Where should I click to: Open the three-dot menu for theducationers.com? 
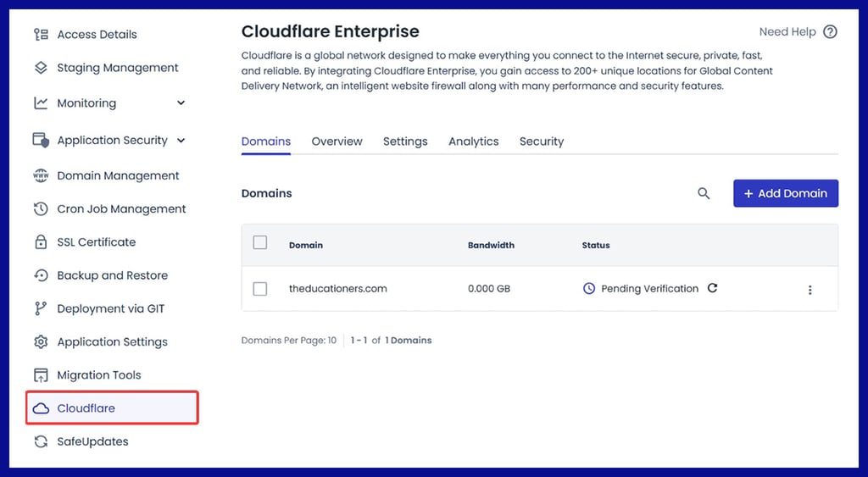(810, 290)
